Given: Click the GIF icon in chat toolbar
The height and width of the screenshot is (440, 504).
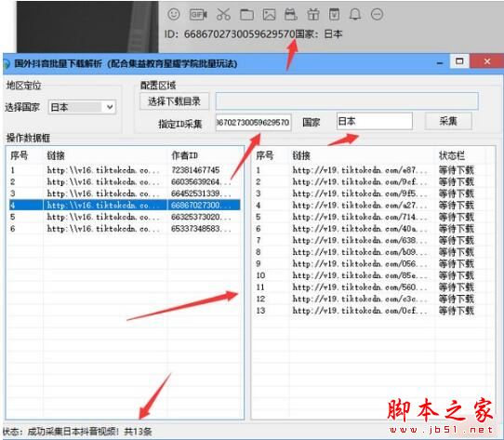Looking at the screenshot, I should coord(198,15).
